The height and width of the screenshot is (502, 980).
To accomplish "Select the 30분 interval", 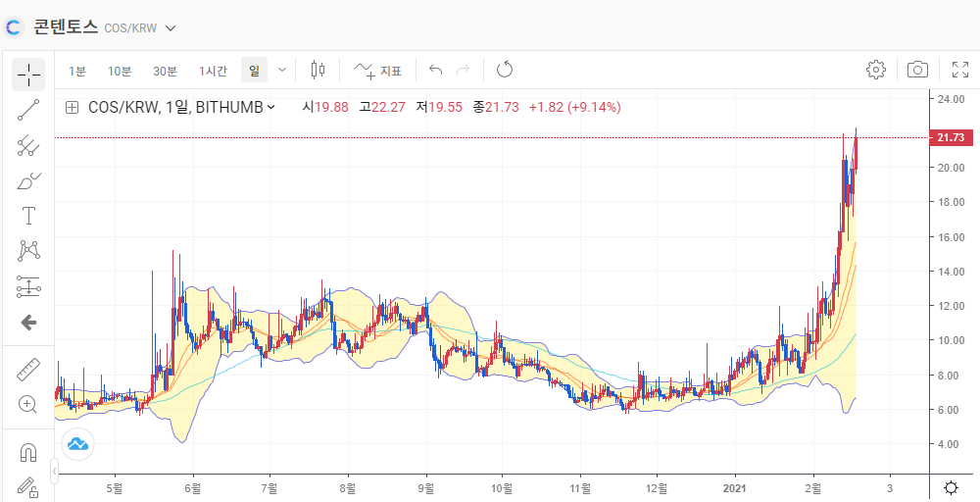I will tap(165, 71).
